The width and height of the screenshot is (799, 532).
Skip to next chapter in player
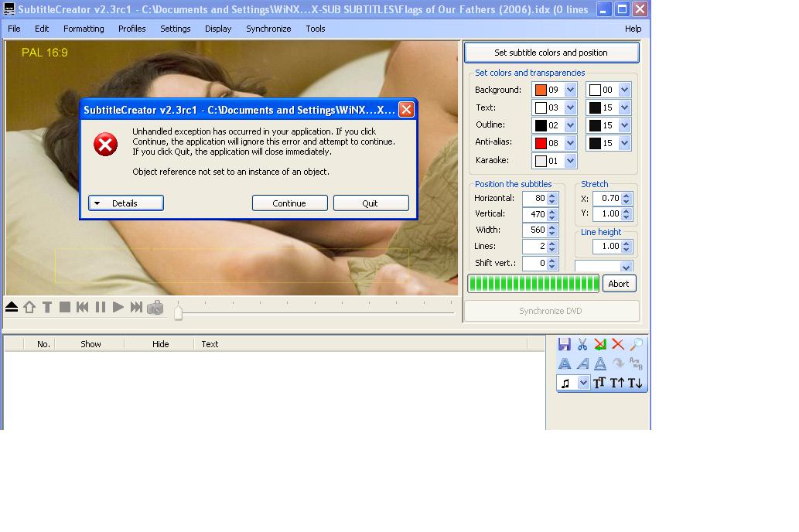[136, 307]
